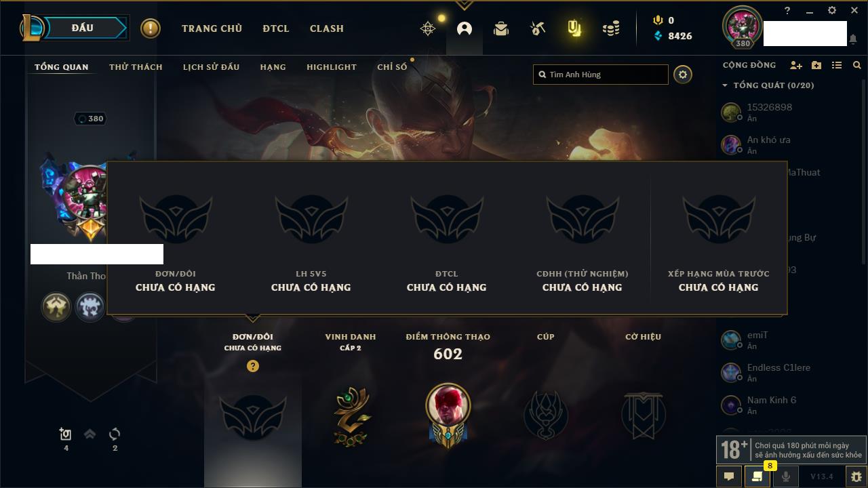Screen dimensions: 868x488
Task: Open the chat bubble icon
Action: (x=729, y=476)
